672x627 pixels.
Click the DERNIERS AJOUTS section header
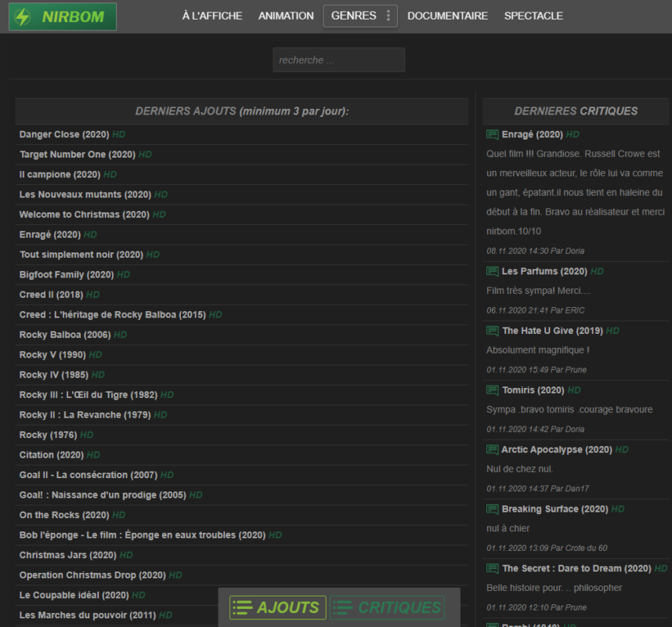[x=242, y=111]
